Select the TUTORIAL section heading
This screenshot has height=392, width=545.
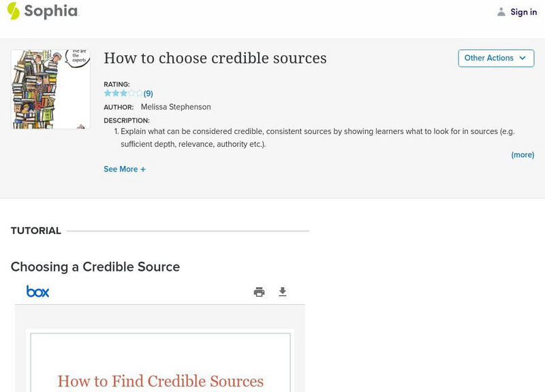pyautogui.click(x=36, y=231)
